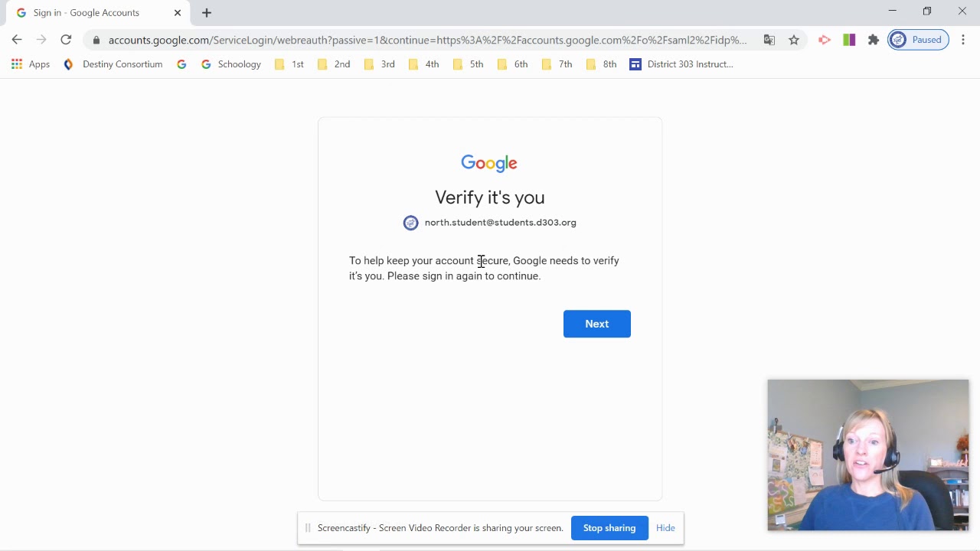980x551 pixels.
Task: Open the 7th bookmark folder
Action: pos(557,64)
